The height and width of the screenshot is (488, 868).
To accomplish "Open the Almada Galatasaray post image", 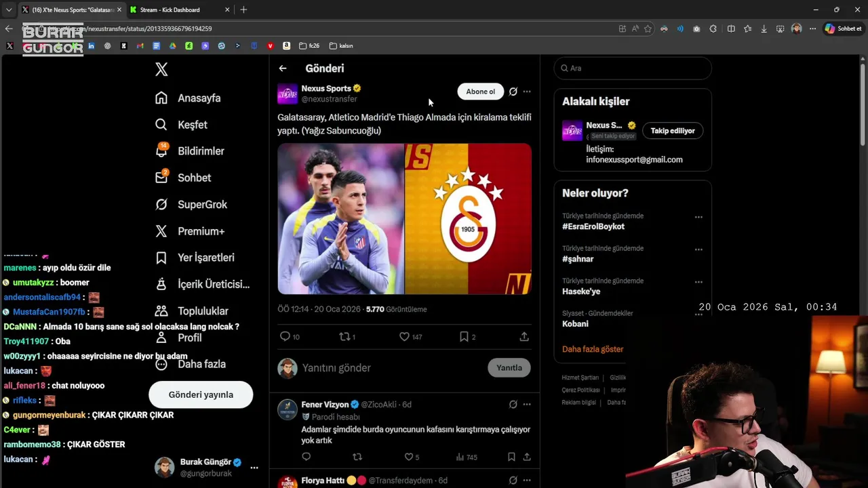I will point(404,218).
